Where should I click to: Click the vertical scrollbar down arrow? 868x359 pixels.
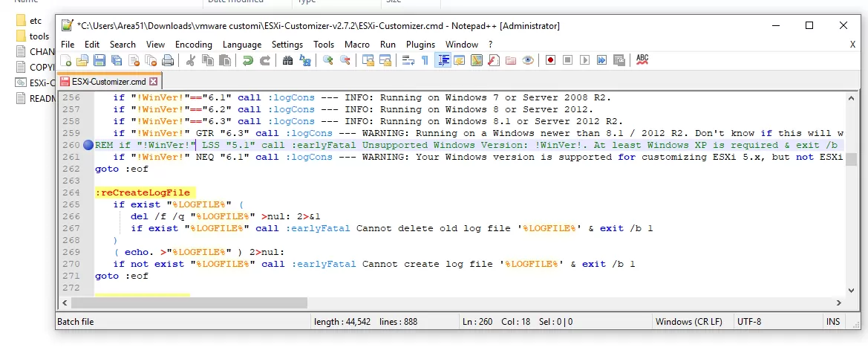(x=852, y=291)
